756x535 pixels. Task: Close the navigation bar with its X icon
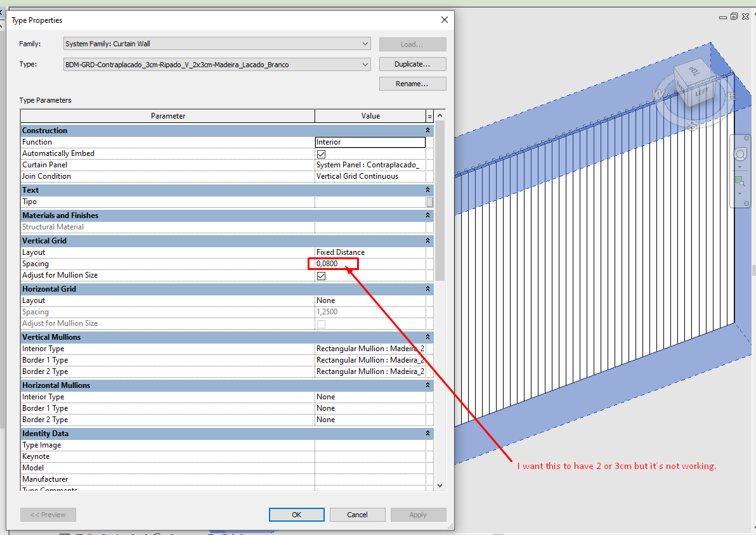click(x=746, y=138)
